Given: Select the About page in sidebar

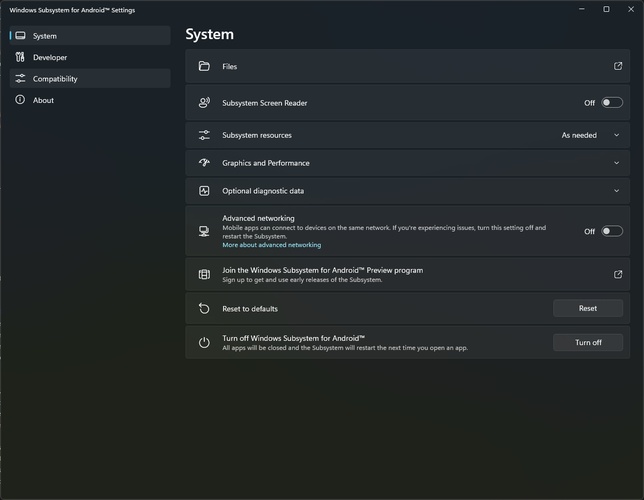Looking at the screenshot, I should 43,100.
